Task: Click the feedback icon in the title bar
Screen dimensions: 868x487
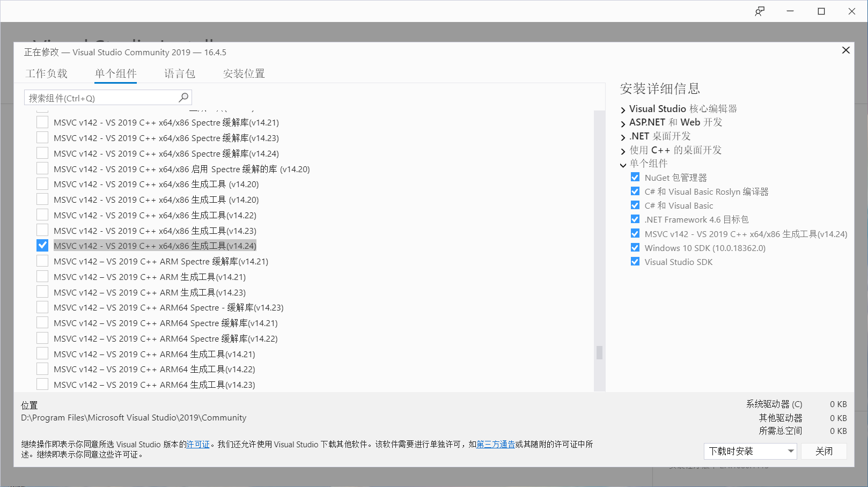Action: point(760,11)
